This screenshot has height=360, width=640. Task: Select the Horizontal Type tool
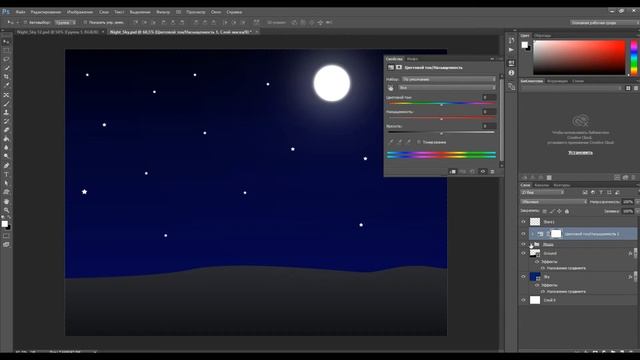coord(6,175)
